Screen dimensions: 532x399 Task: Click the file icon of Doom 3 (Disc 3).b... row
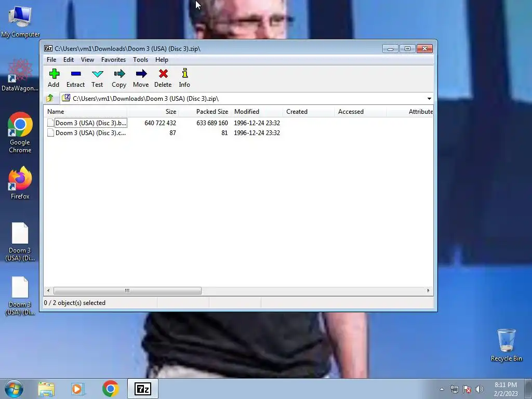pos(50,123)
